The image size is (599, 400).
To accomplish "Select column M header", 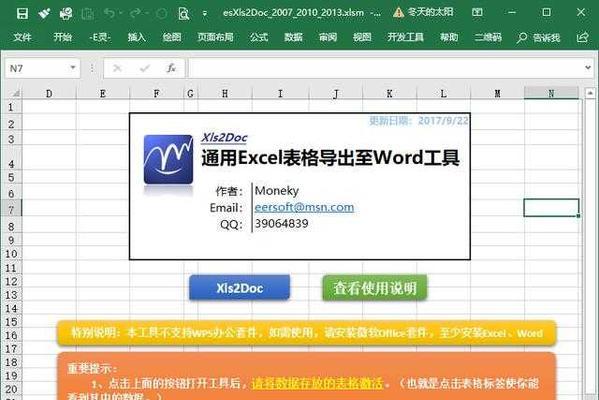I will click(x=497, y=93).
